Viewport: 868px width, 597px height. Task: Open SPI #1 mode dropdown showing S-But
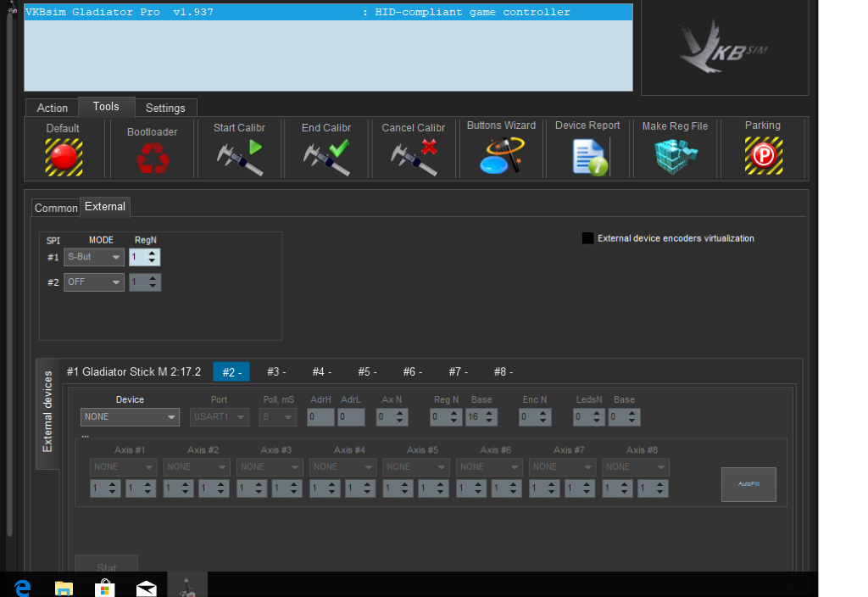94,257
